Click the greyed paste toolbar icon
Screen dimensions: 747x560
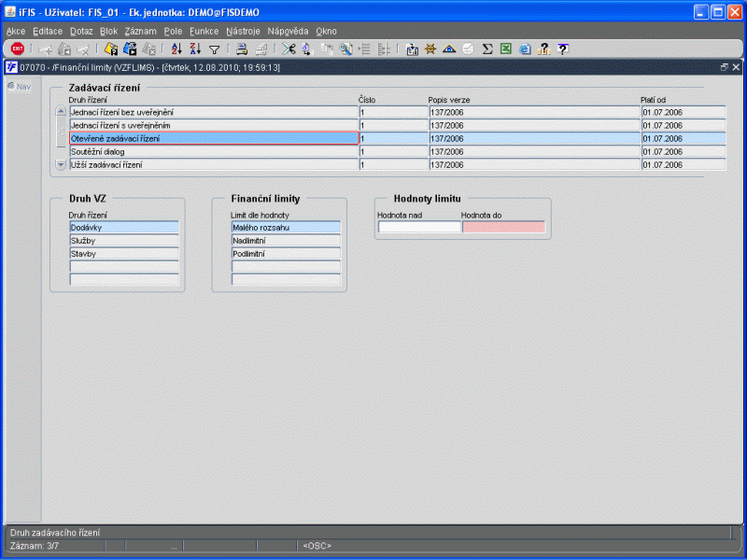327,49
